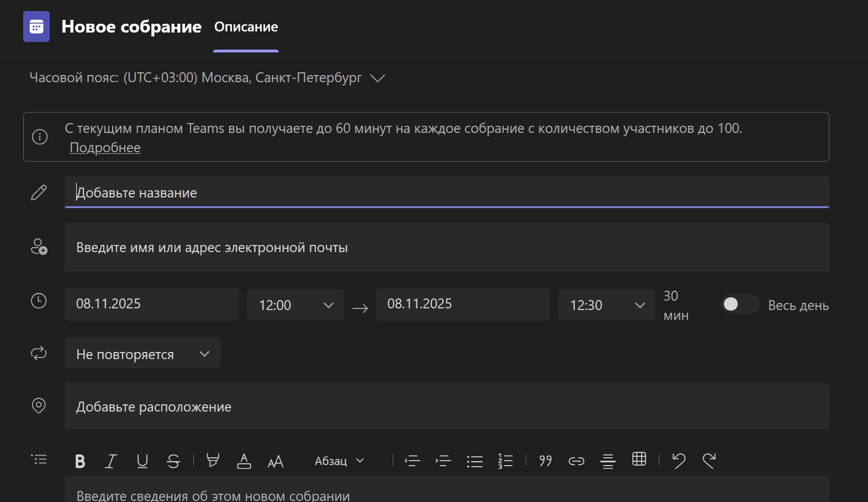Toggle bold formatting
The image size is (868, 502).
click(x=80, y=461)
